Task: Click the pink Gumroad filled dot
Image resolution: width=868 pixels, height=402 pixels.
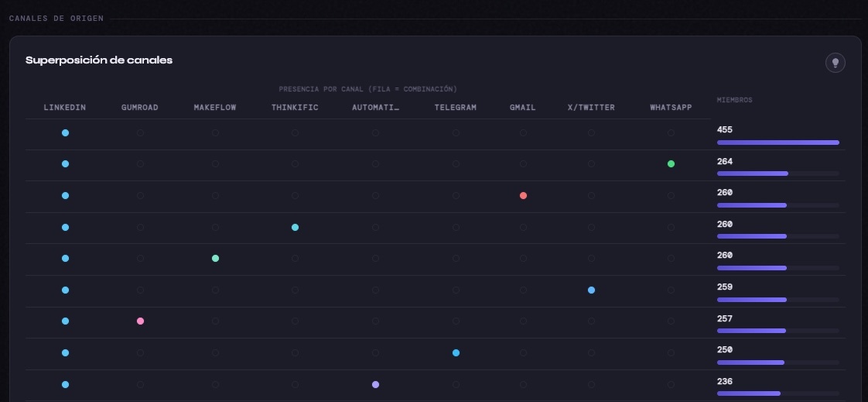Action: click(x=140, y=321)
